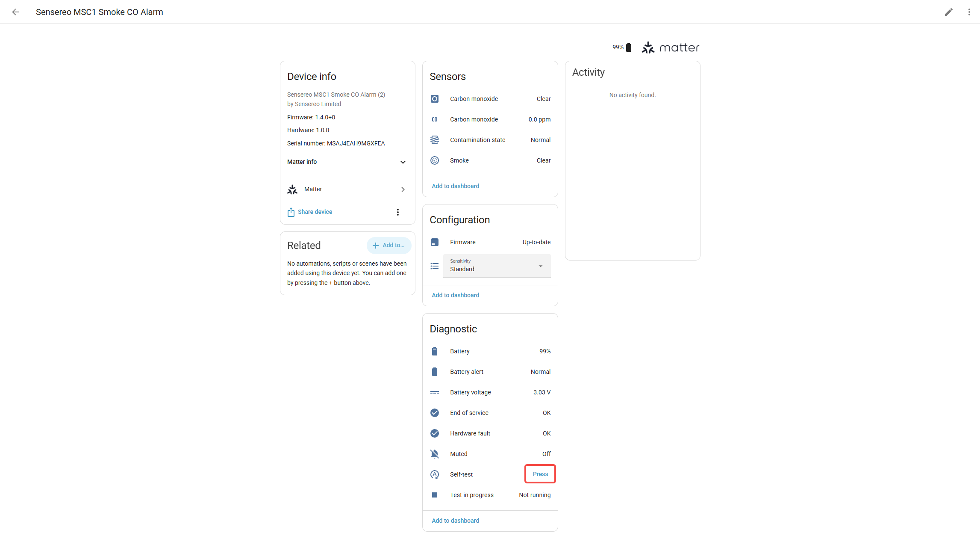Add Diagnostic to dashboard
The image size is (980, 539).
click(x=456, y=521)
